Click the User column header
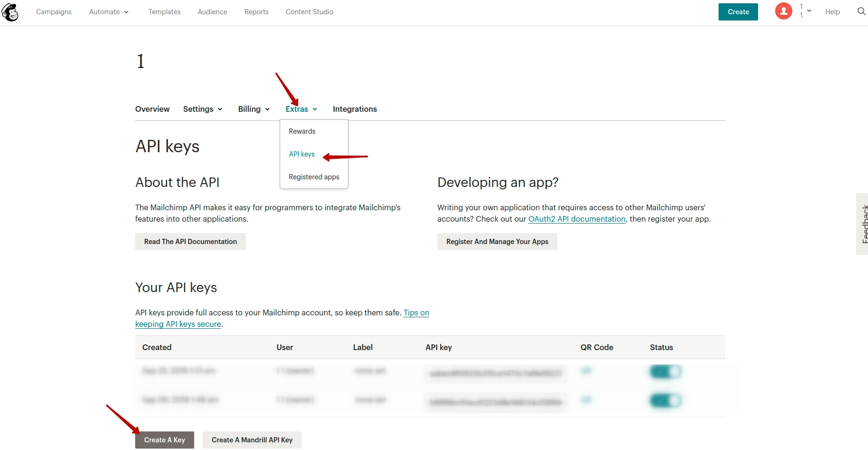The width and height of the screenshot is (868, 450). click(x=285, y=347)
